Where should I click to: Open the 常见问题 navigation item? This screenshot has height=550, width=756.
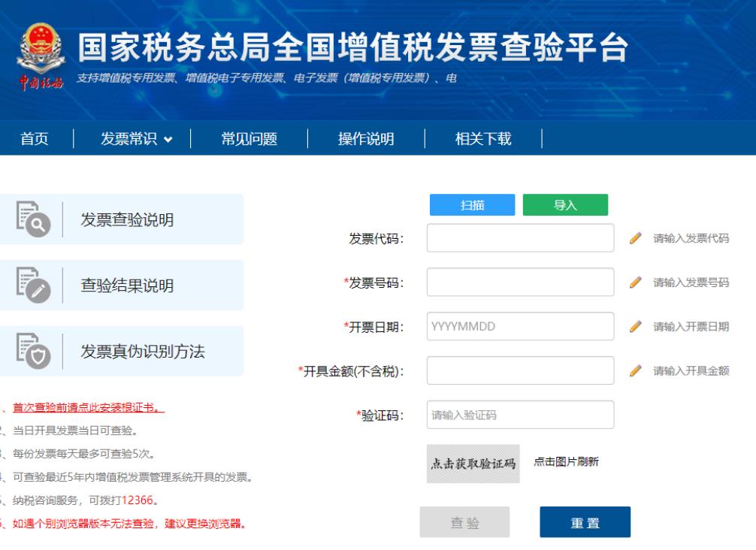point(249,138)
